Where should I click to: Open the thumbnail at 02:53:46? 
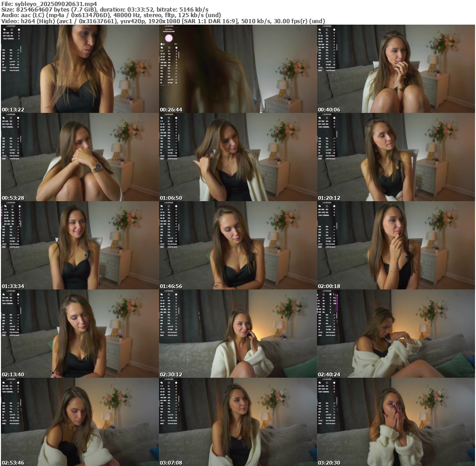(x=80, y=422)
